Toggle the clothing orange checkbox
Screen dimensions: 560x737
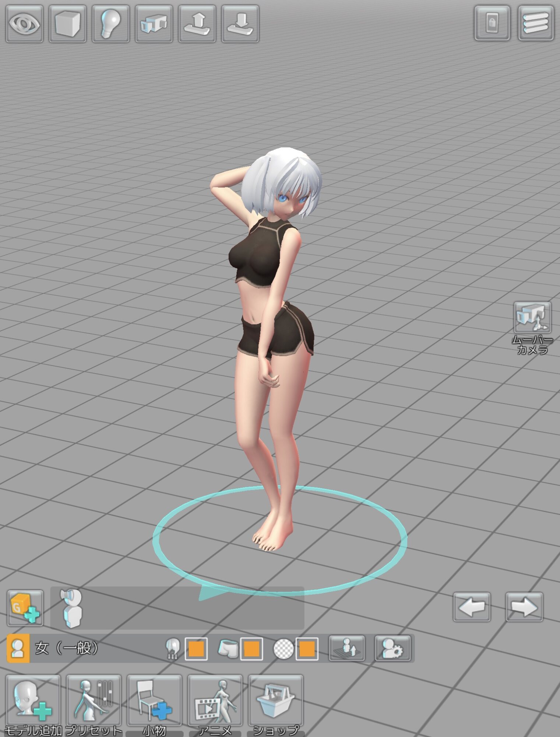251,649
